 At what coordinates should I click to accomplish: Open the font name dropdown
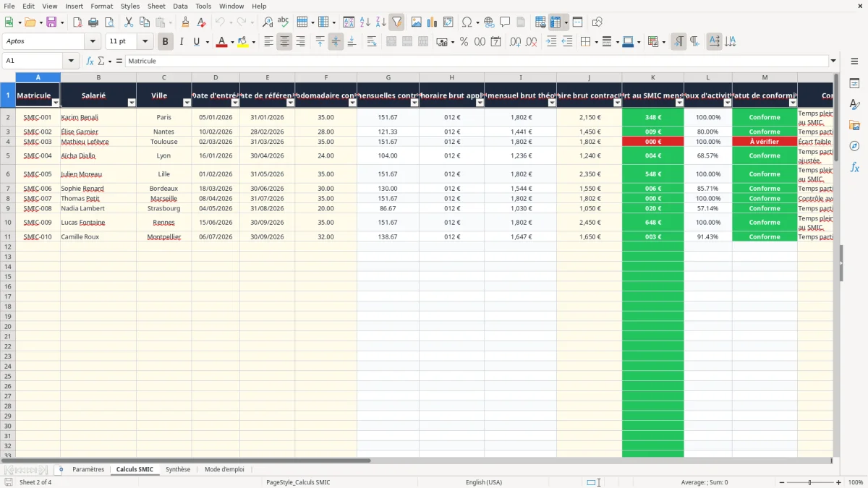[93, 42]
